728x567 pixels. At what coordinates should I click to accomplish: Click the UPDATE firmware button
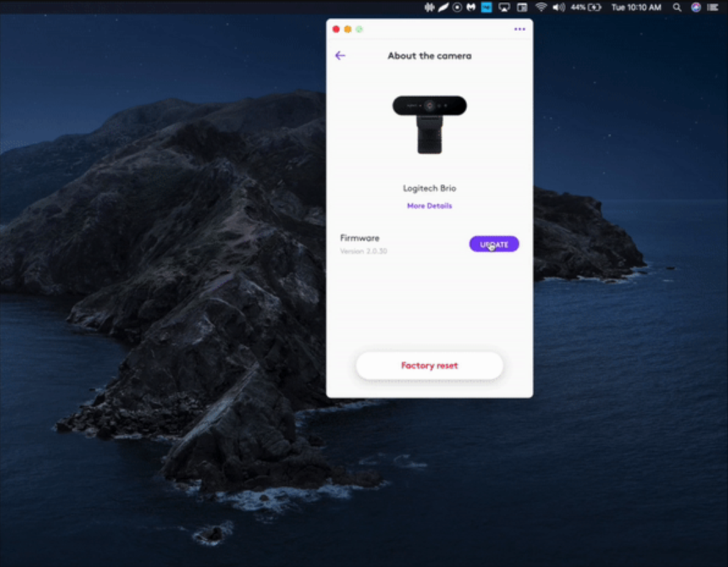(494, 244)
